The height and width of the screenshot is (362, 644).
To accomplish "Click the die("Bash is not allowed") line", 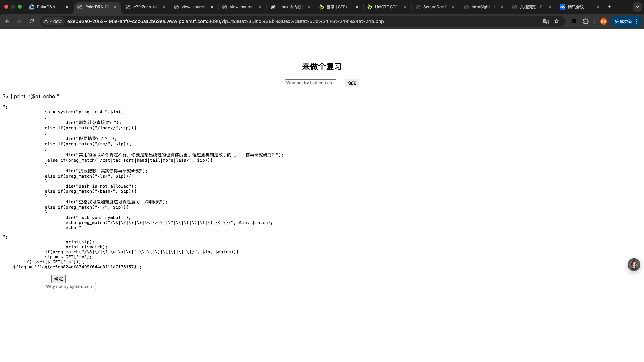I will pos(101,186).
